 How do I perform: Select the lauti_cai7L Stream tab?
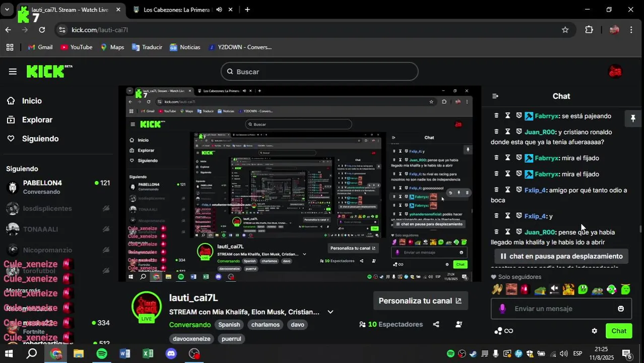click(x=70, y=10)
